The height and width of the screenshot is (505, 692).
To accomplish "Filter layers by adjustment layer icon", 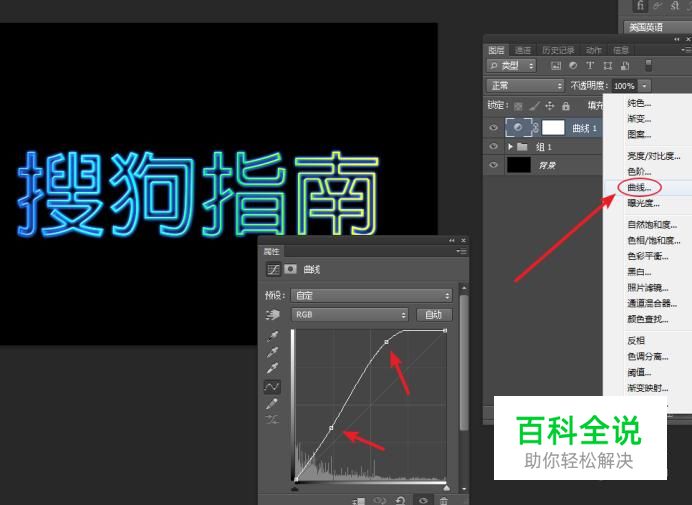I will click(x=573, y=66).
